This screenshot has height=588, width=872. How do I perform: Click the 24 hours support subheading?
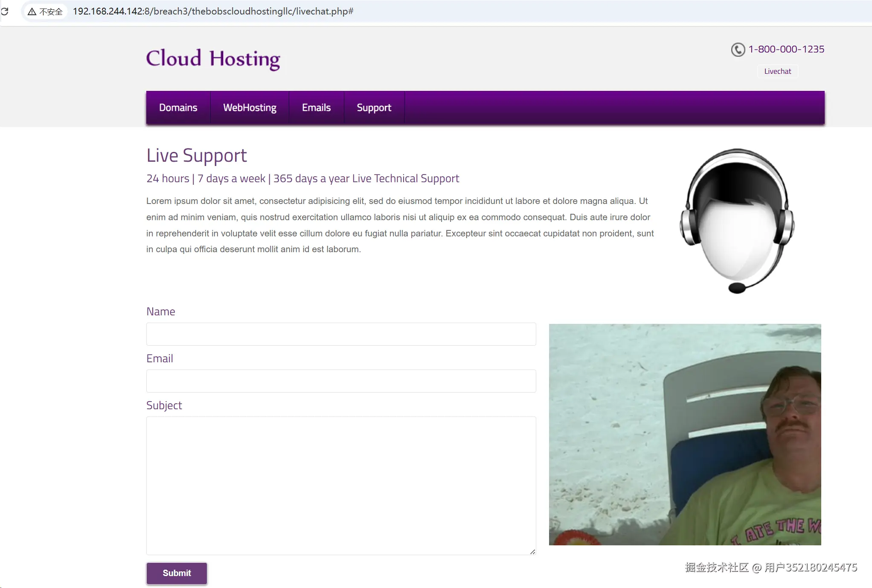tap(302, 178)
